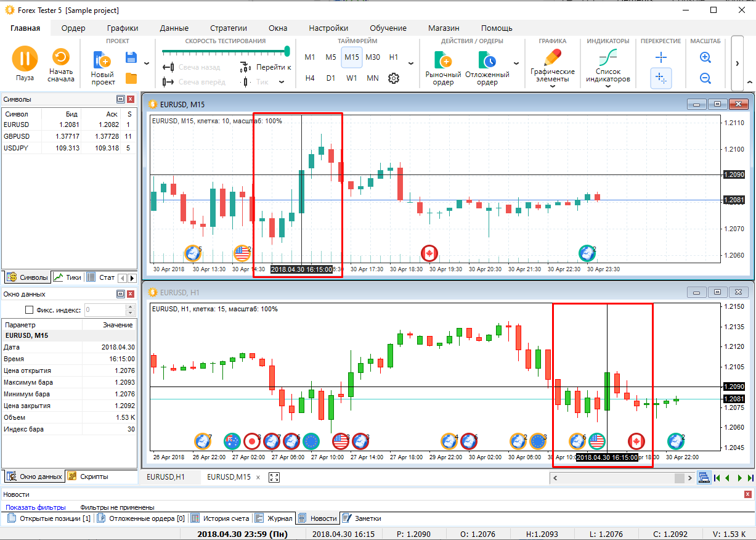Click the timeframe settings gear icon

click(394, 78)
